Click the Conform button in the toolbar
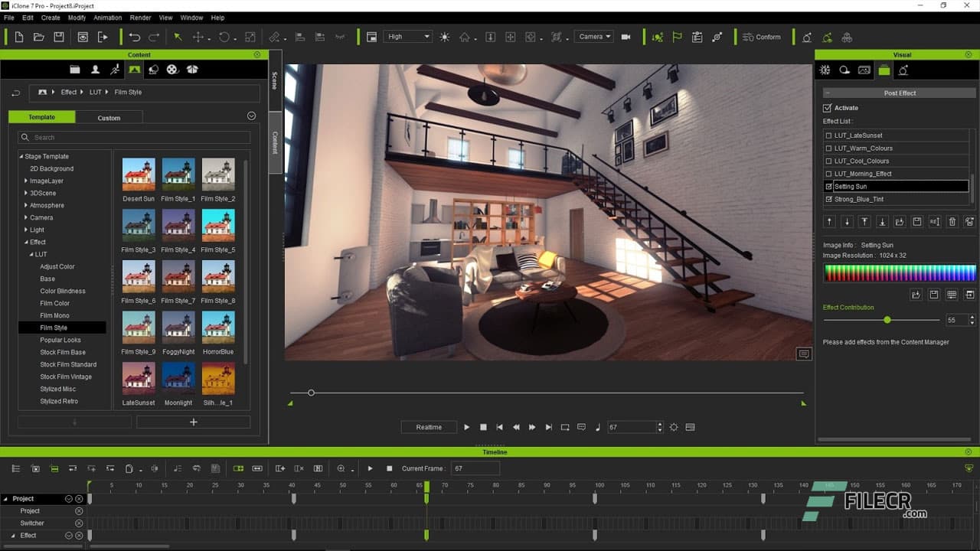 click(762, 36)
